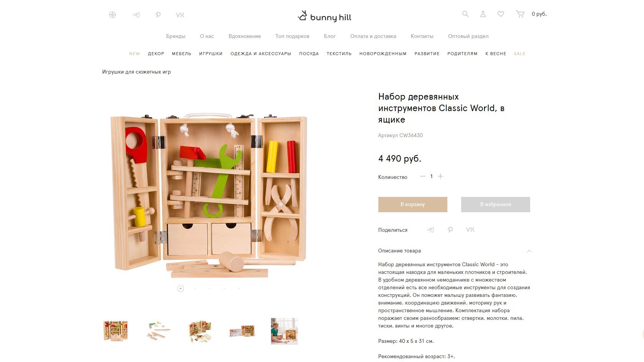Screen dimensions: 644x362
Task: Open breadcrumb Игрушки для сюжетных игр
Action: click(136, 72)
